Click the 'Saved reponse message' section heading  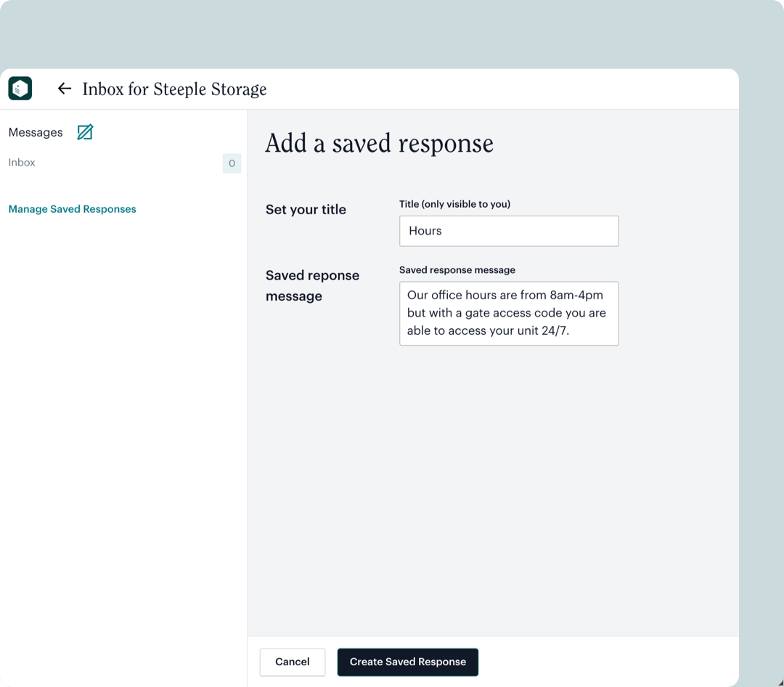point(312,285)
